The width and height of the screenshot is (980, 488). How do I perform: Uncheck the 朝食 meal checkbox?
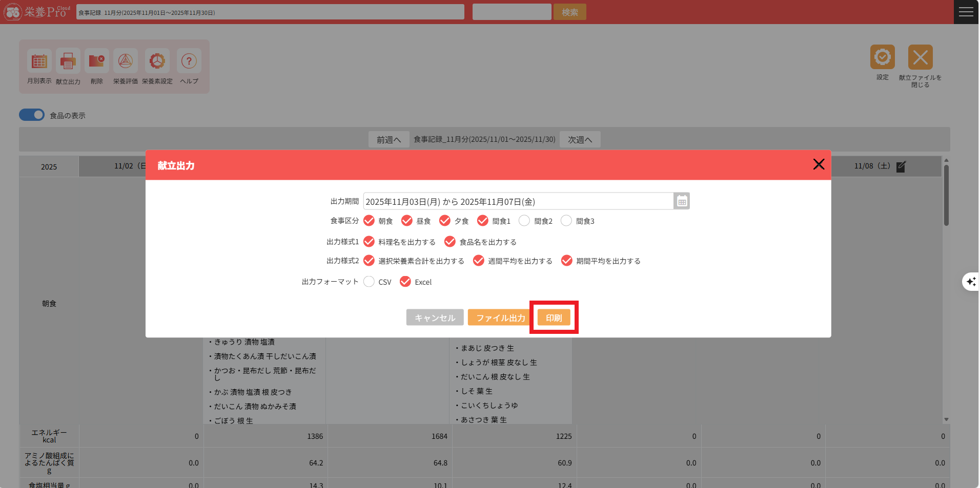click(x=369, y=221)
